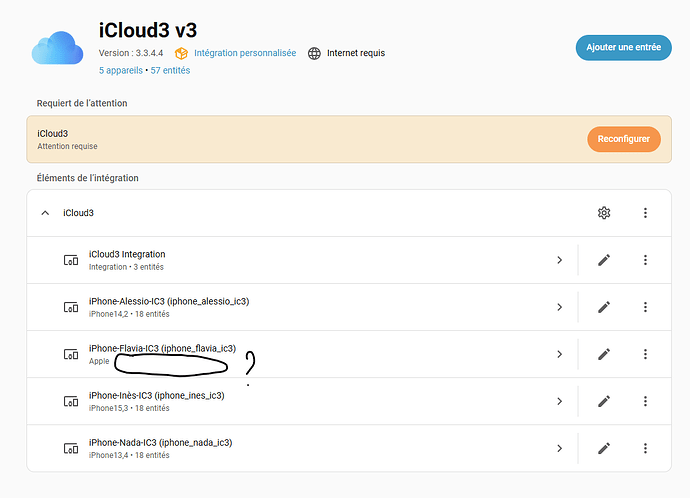This screenshot has height=498, width=690.
Task: Open the three-dot menu for iPhone-Nada-IC3
Action: click(x=645, y=448)
